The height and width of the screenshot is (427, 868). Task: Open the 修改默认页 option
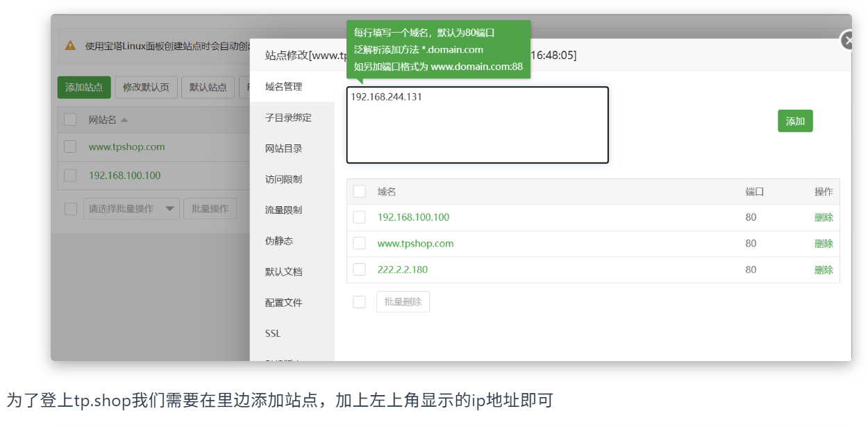(146, 87)
